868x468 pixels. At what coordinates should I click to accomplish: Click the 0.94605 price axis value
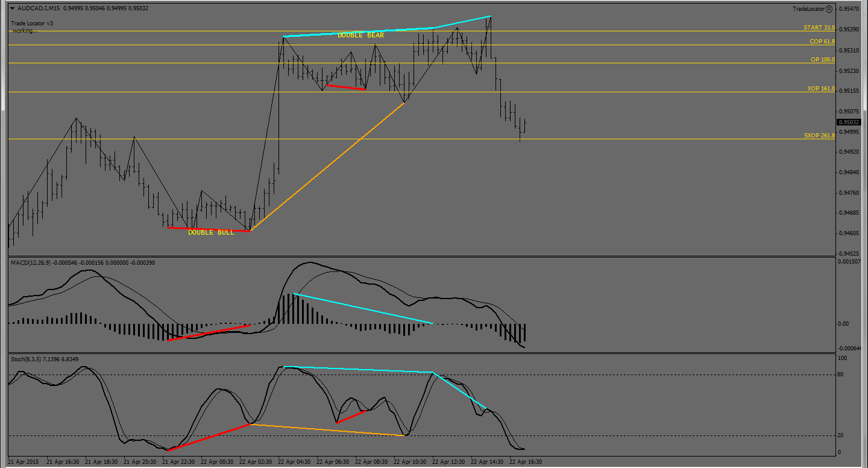tap(850, 233)
